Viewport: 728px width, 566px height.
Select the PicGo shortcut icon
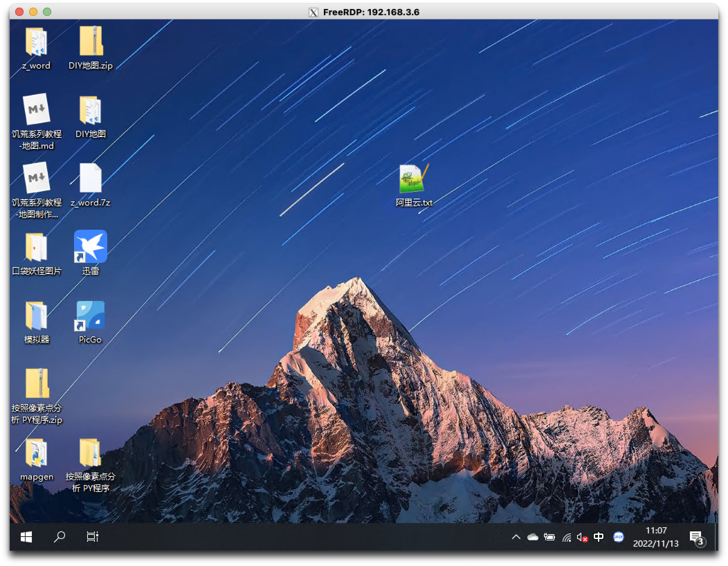pyautogui.click(x=90, y=315)
